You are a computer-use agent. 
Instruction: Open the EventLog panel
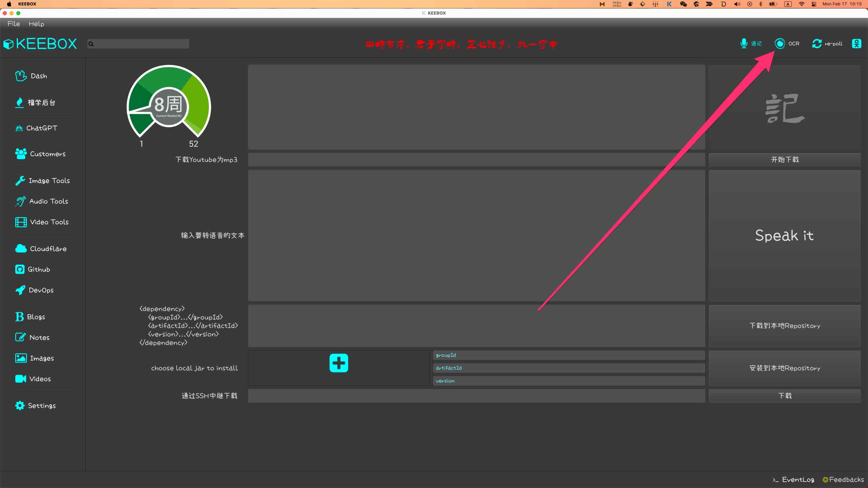coord(793,480)
